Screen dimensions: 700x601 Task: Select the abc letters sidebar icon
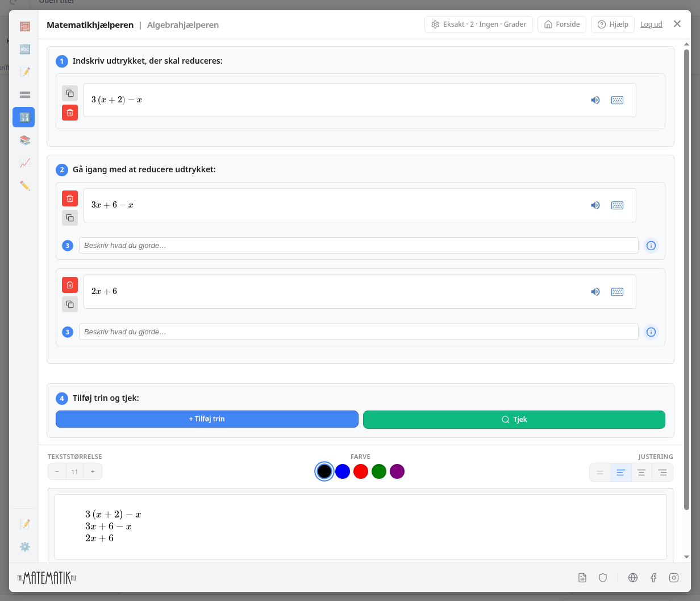[24, 49]
